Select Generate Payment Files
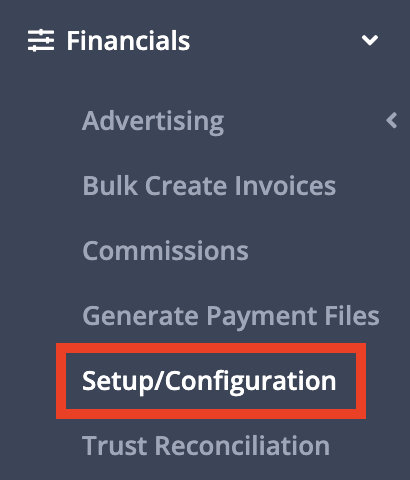 (x=231, y=317)
